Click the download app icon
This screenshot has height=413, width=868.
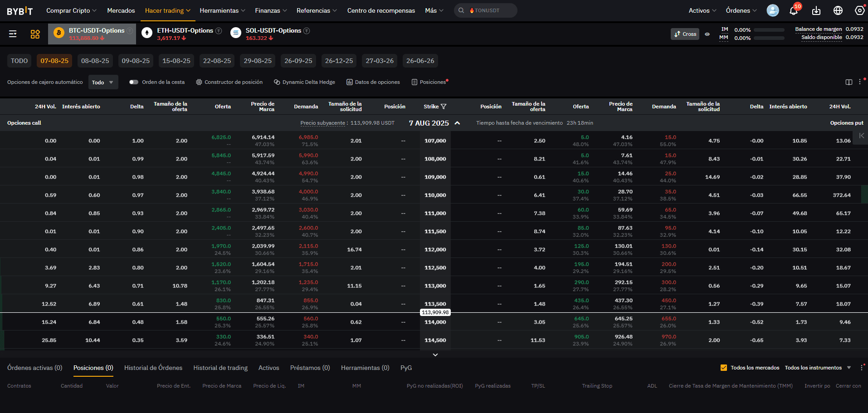(816, 10)
